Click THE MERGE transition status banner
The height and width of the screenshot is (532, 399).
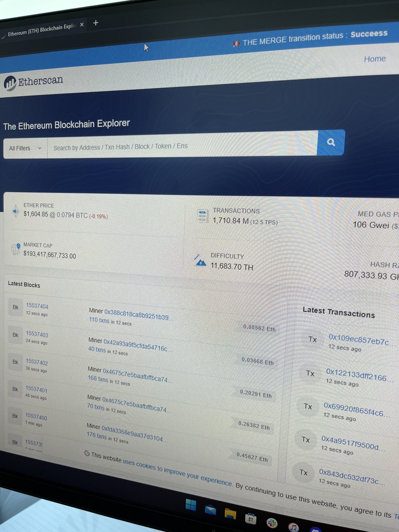[x=309, y=38]
